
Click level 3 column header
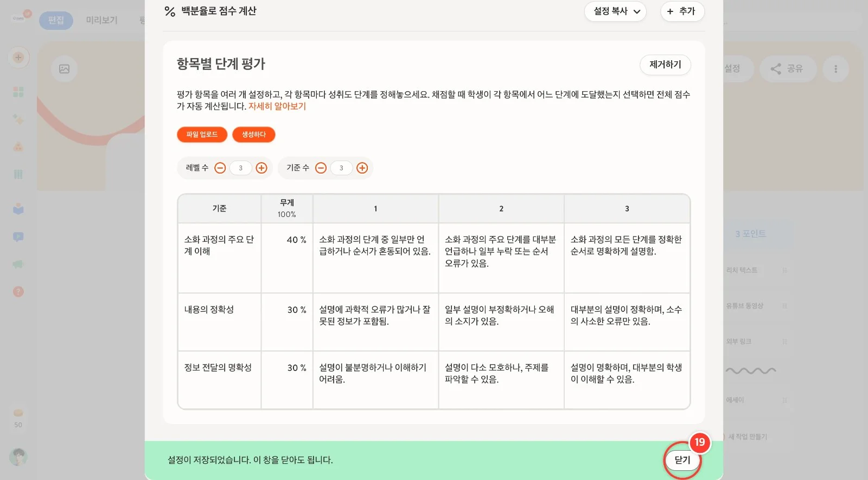tap(627, 209)
